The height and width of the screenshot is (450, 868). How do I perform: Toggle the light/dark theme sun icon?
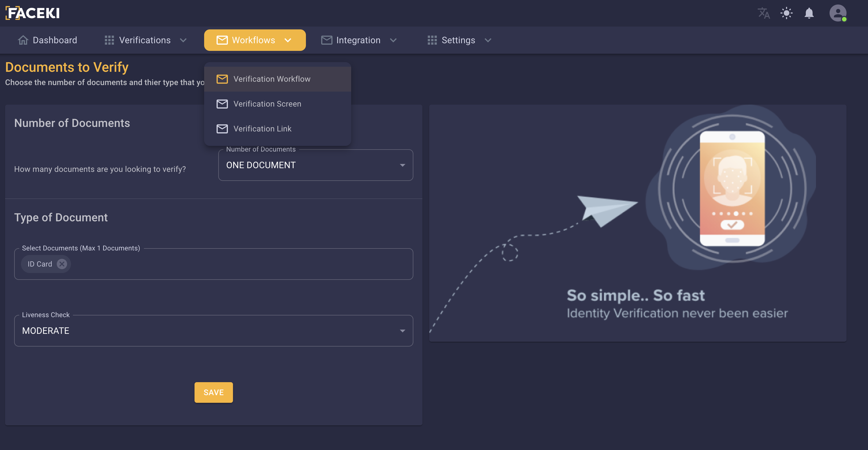pyautogui.click(x=787, y=13)
